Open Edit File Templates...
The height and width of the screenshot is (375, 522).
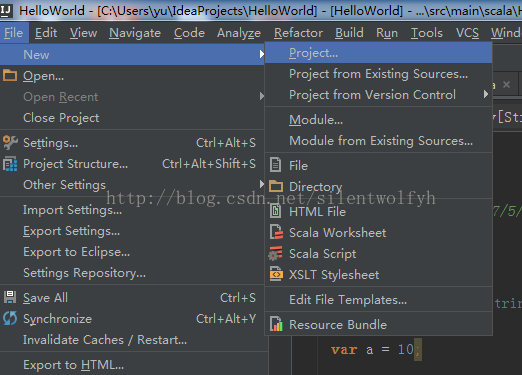pos(379,299)
